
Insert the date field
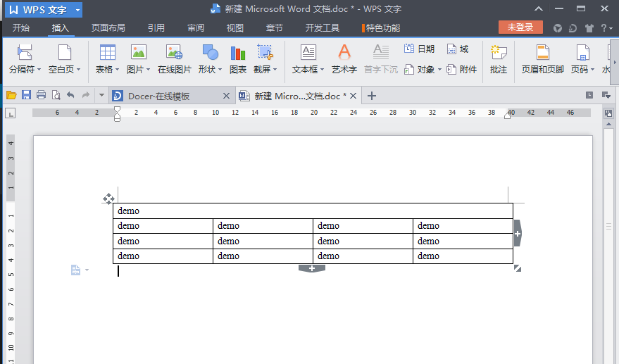(420, 49)
